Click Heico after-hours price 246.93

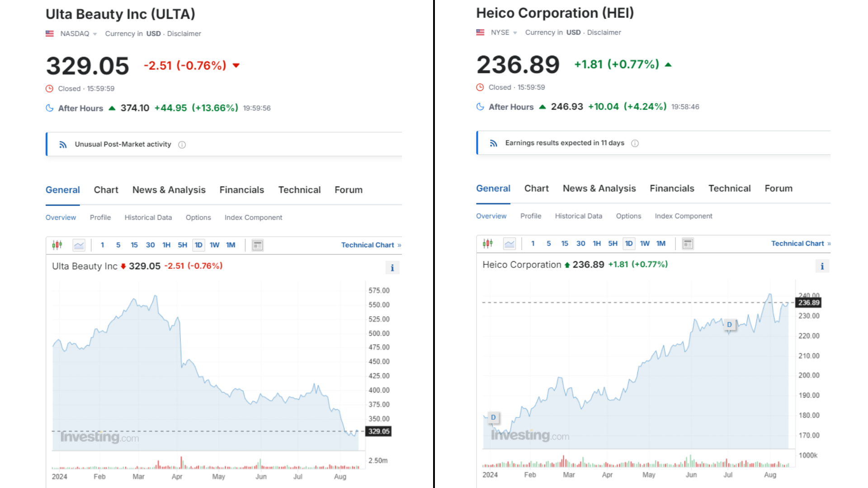point(567,107)
